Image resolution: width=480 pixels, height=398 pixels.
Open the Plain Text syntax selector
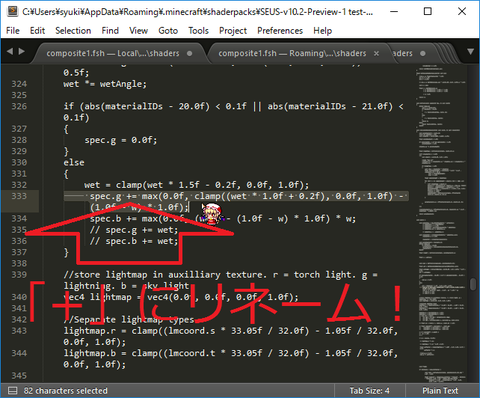(x=440, y=391)
